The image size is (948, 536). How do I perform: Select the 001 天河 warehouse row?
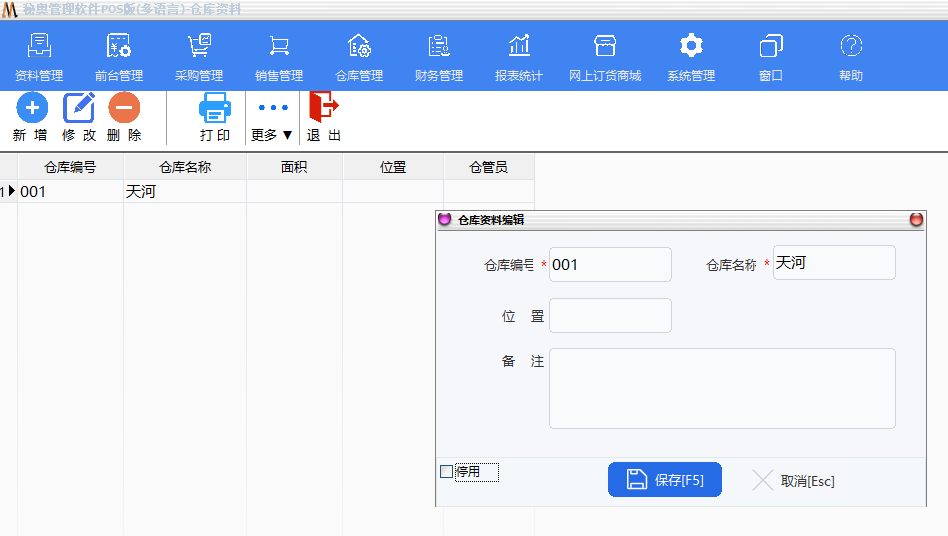tap(140, 192)
